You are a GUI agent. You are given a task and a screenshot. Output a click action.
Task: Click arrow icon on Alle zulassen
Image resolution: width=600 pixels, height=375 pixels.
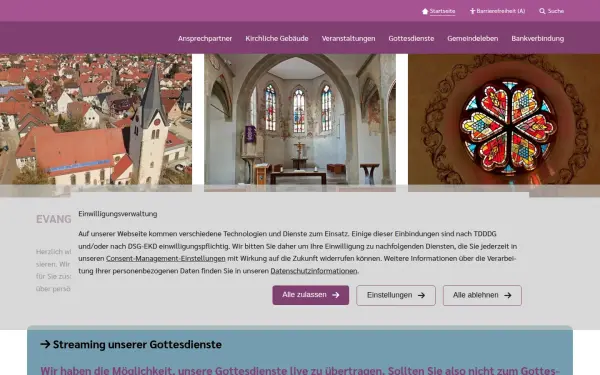coord(336,295)
